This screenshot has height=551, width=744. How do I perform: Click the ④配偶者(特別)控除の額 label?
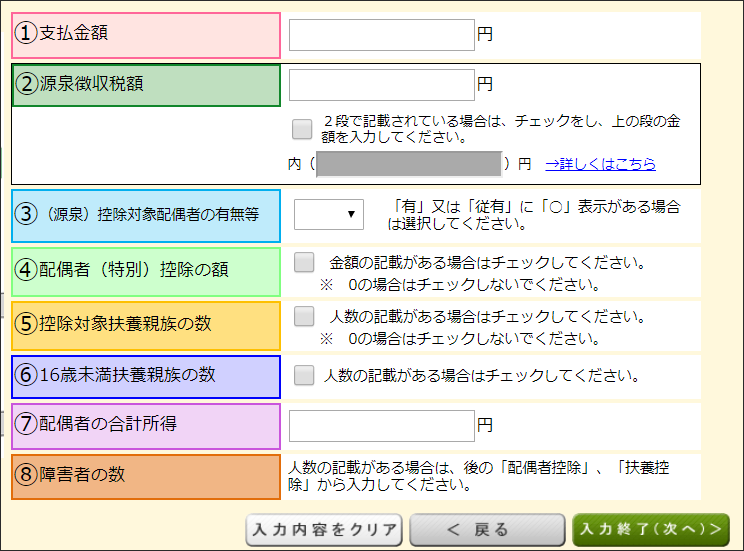tap(146, 272)
